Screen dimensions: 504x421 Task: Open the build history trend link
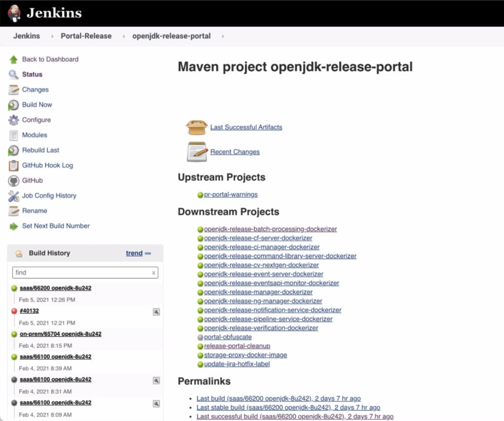coord(134,253)
